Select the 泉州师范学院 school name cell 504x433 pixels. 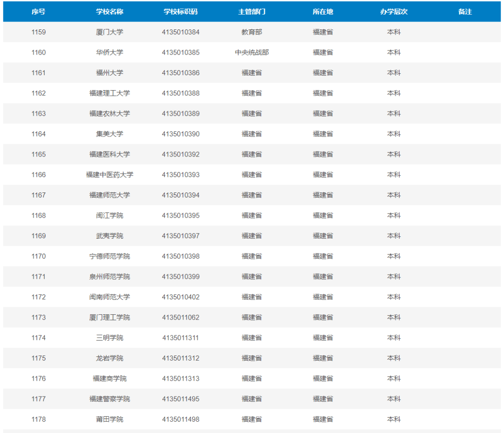click(x=110, y=277)
